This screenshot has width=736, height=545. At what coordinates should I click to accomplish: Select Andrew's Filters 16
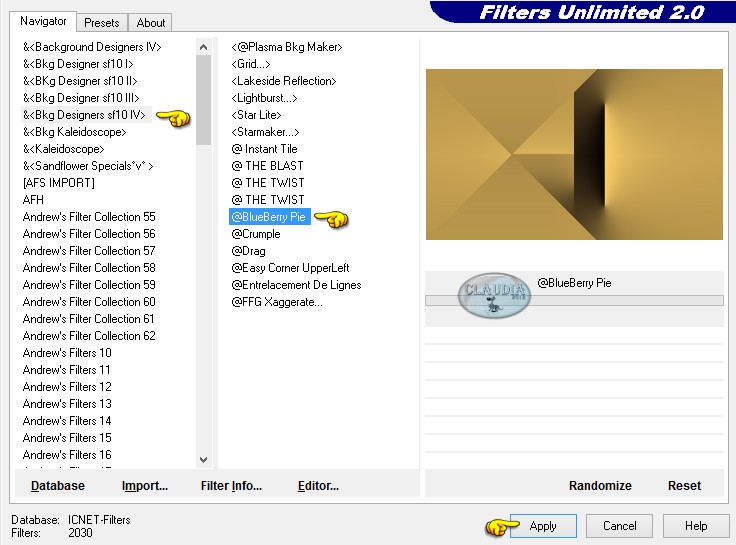[x=67, y=454]
